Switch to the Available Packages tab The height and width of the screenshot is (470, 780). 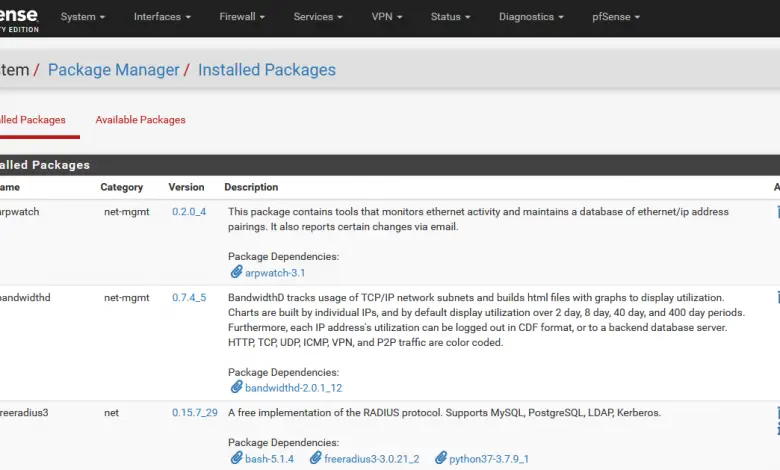[140, 120]
